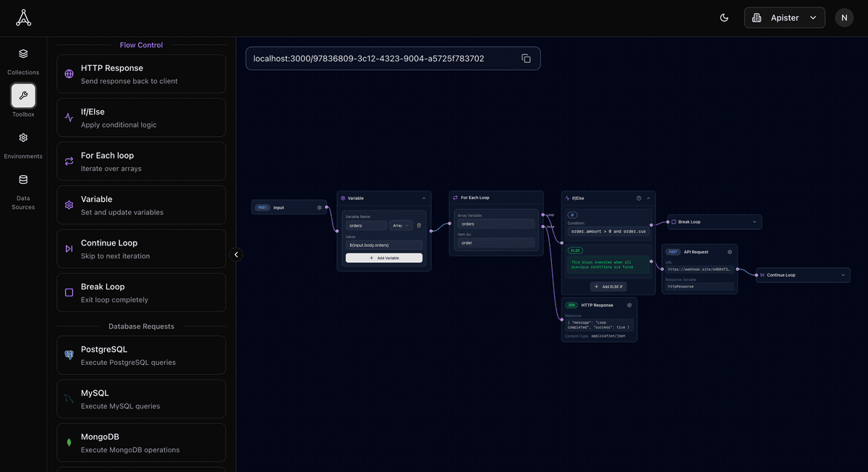Toggle dark mode with moon icon
This screenshot has width=868, height=472.
click(x=724, y=18)
